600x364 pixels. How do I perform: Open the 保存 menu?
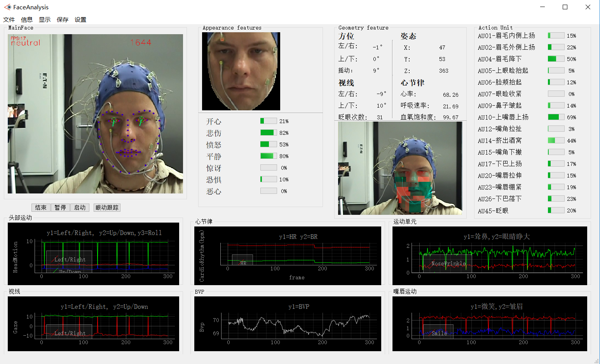pos(62,19)
